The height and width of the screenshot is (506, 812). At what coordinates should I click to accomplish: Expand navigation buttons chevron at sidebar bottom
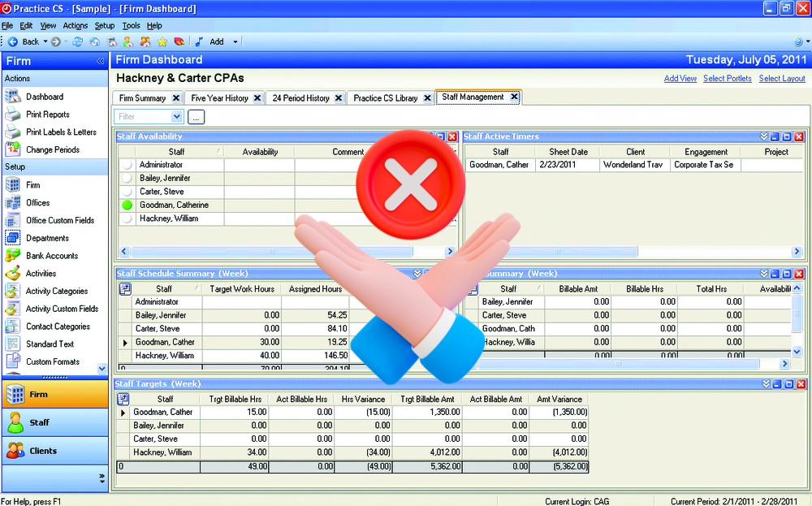102,478
